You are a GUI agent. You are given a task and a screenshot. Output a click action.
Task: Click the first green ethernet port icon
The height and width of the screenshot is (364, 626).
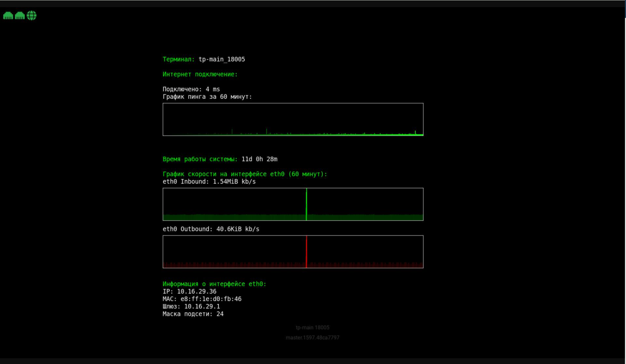[x=8, y=16]
